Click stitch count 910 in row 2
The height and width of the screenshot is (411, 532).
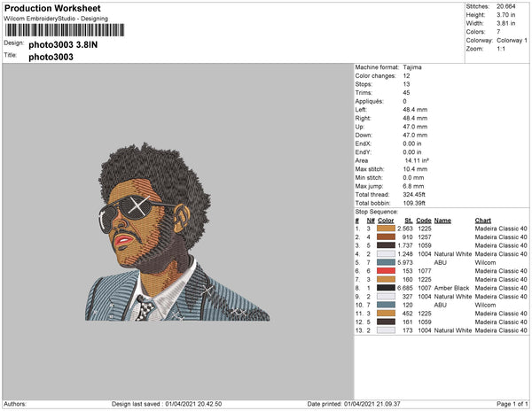pos(408,237)
